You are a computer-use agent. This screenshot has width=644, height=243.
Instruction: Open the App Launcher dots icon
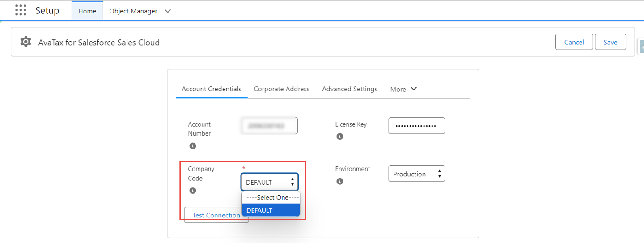[21, 10]
